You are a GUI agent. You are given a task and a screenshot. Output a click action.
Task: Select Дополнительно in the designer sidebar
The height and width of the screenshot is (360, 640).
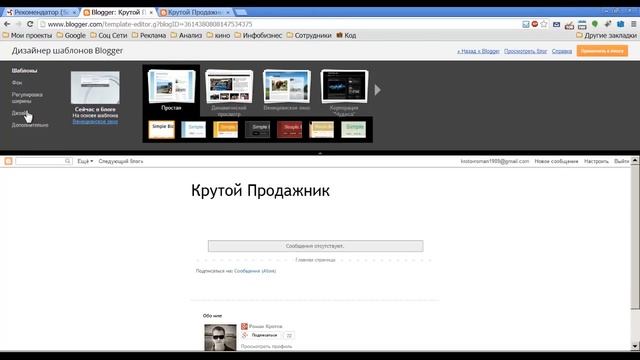click(x=30, y=125)
